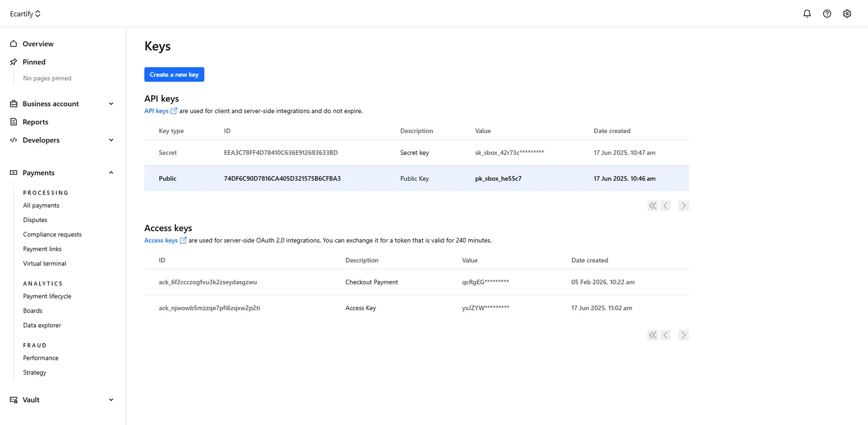Open fraud Performance page

(41, 358)
